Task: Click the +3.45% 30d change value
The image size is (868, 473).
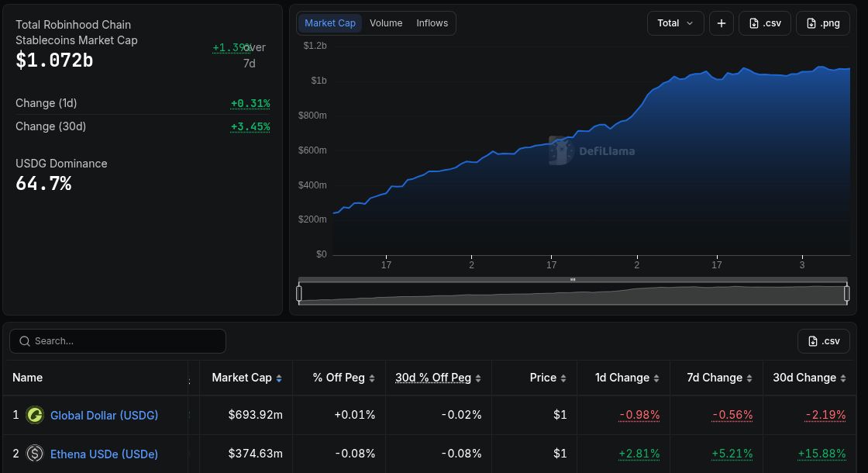Action: (x=250, y=127)
